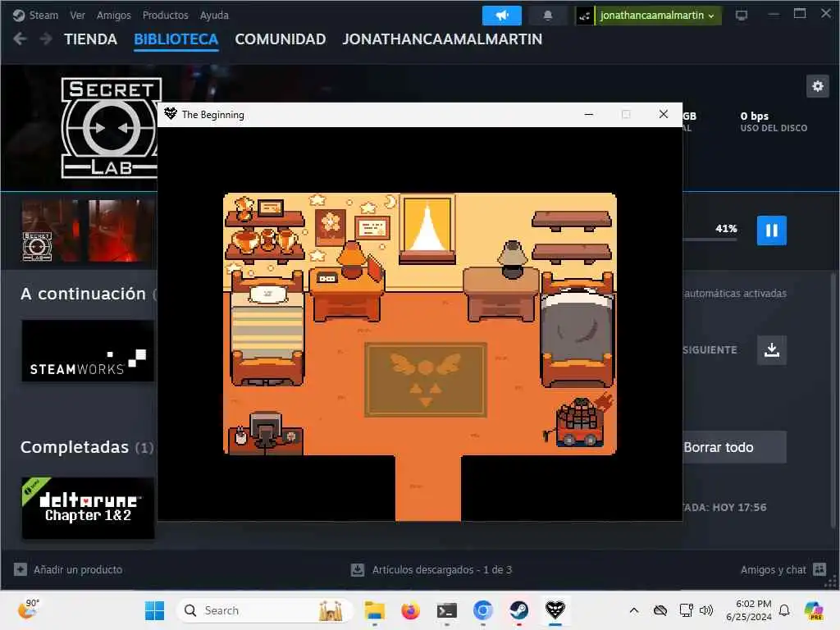840x630 pixels.
Task: Click the downloads icon in bottom bar
Action: click(358, 569)
